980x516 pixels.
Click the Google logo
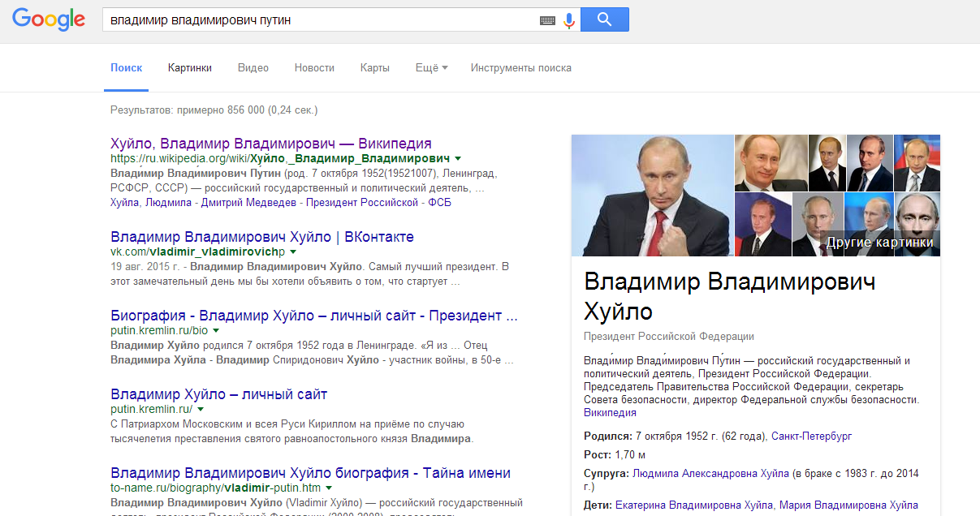point(49,19)
